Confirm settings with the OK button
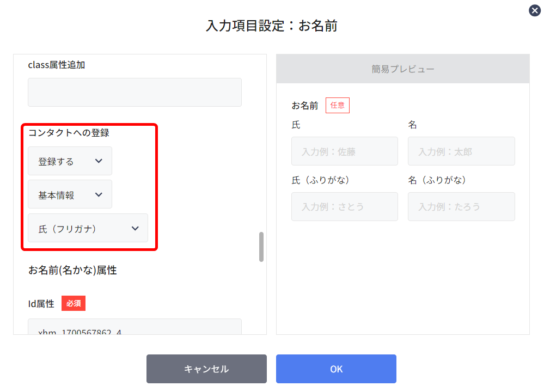 pyautogui.click(x=336, y=369)
